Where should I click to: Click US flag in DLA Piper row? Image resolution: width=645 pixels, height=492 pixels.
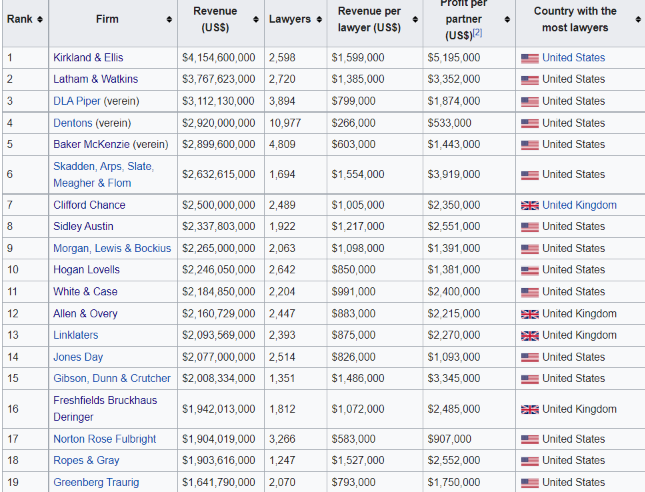pos(530,102)
